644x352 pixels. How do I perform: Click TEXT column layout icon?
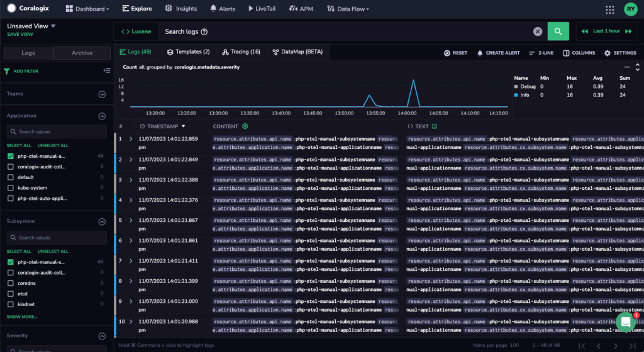point(435,126)
